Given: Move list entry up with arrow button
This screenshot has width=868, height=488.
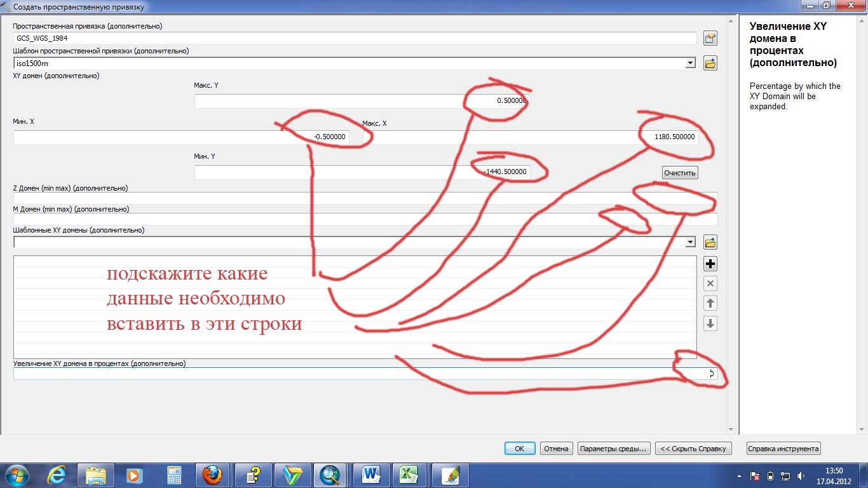Looking at the screenshot, I should pyautogui.click(x=710, y=303).
